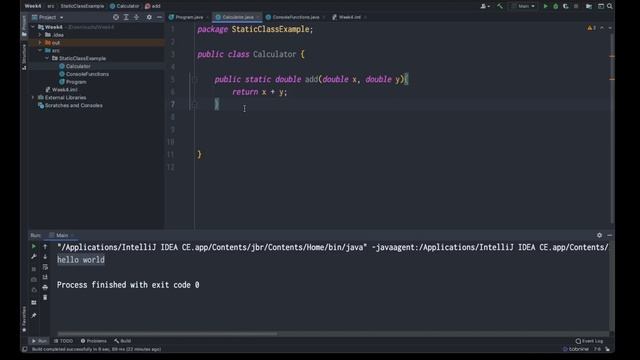Select Scratches and Consoles item

[x=73, y=105]
